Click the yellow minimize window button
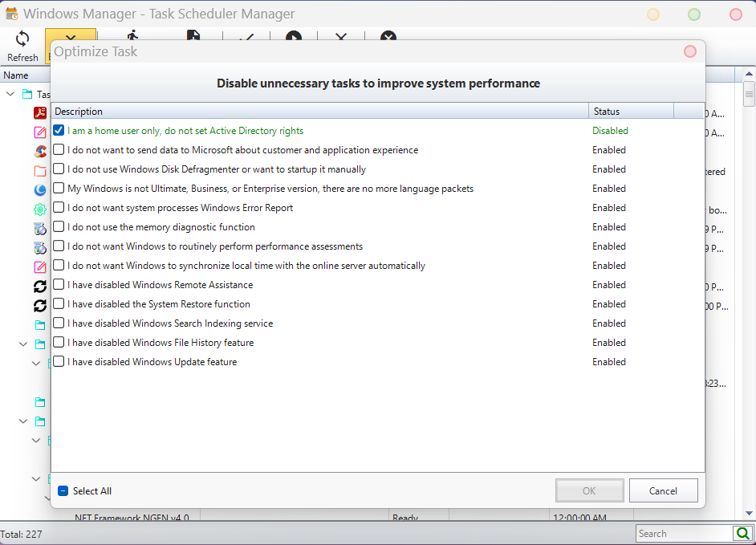 coord(652,14)
